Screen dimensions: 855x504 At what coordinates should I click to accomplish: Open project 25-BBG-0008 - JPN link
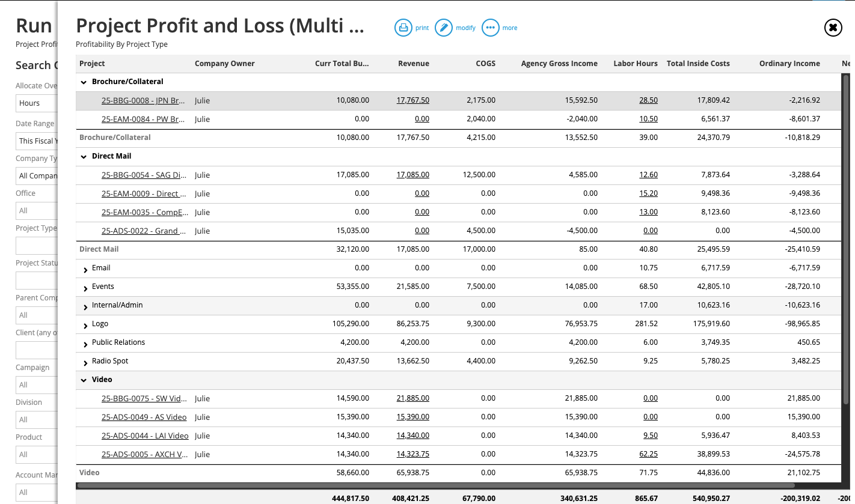tap(144, 100)
